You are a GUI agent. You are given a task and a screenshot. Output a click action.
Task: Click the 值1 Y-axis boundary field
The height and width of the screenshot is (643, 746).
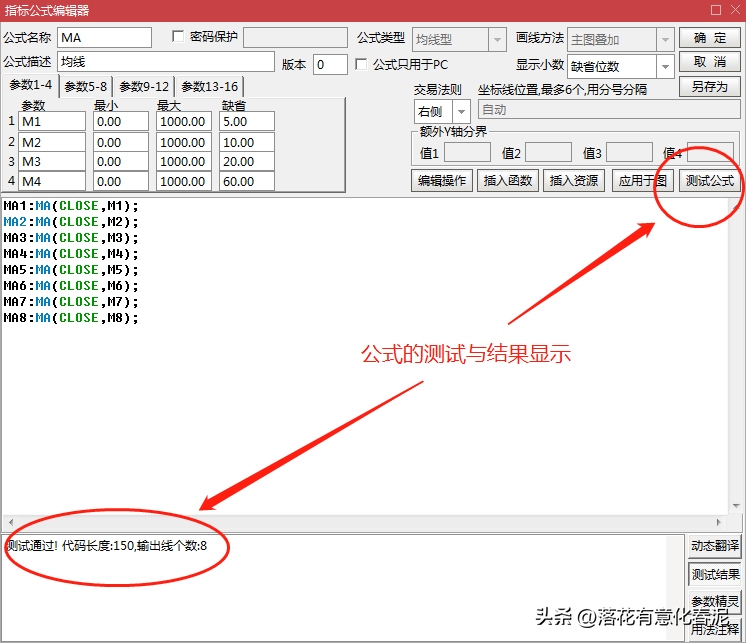467,153
